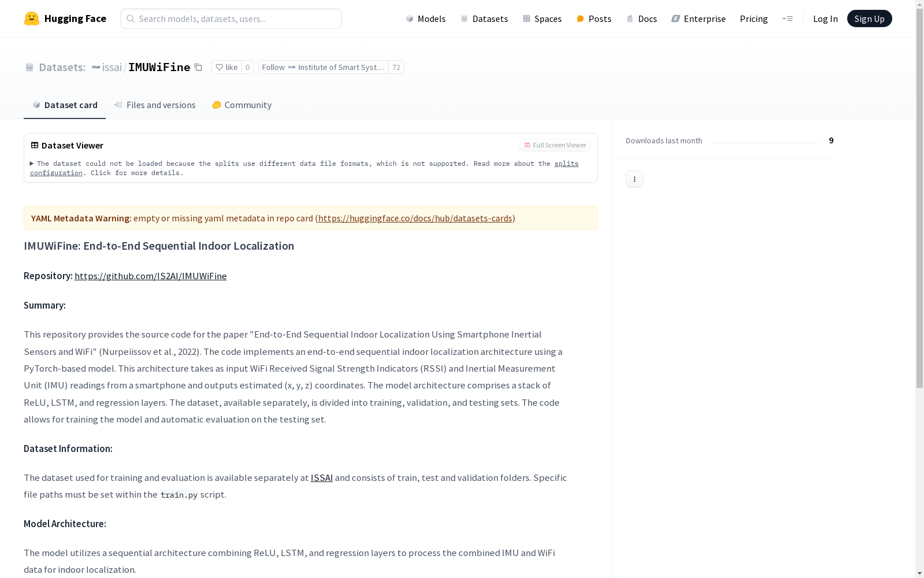Image resolution: width=924 pixels, height=578 pixels.
Task: Open the Community tab
Action: coord(241,105)
